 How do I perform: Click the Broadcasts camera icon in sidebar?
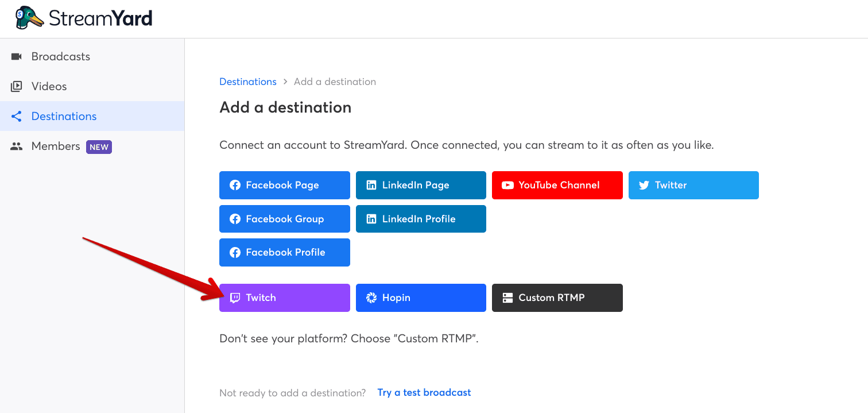pyautogui.click(x=17, y=56)
